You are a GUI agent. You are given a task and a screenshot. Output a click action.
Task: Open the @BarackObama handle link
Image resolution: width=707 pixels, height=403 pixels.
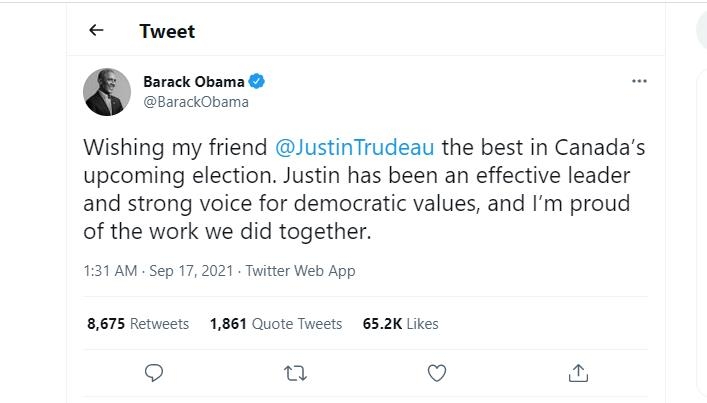[x=196, y=102]
